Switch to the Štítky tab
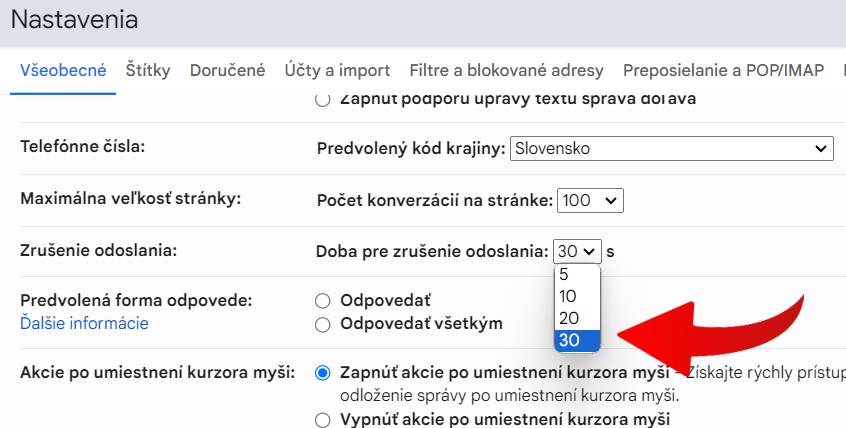This screenshot has height=428, width=846. pos(148,70)
